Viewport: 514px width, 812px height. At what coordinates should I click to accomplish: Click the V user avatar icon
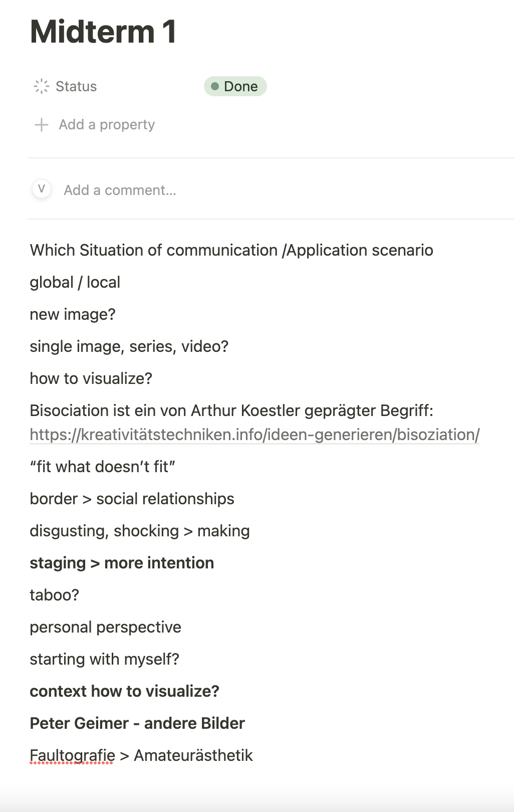point(42,189)
